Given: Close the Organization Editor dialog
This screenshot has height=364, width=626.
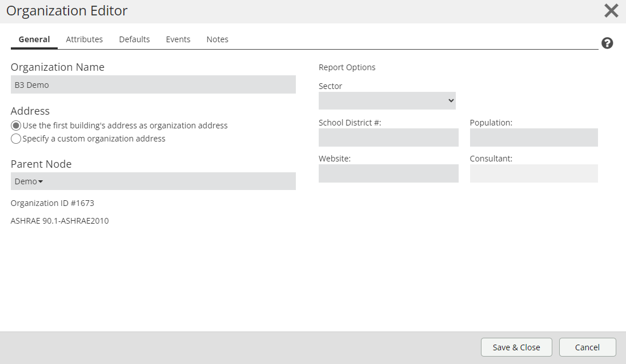Looking at the screenshot, I should (x=611, y=11).
